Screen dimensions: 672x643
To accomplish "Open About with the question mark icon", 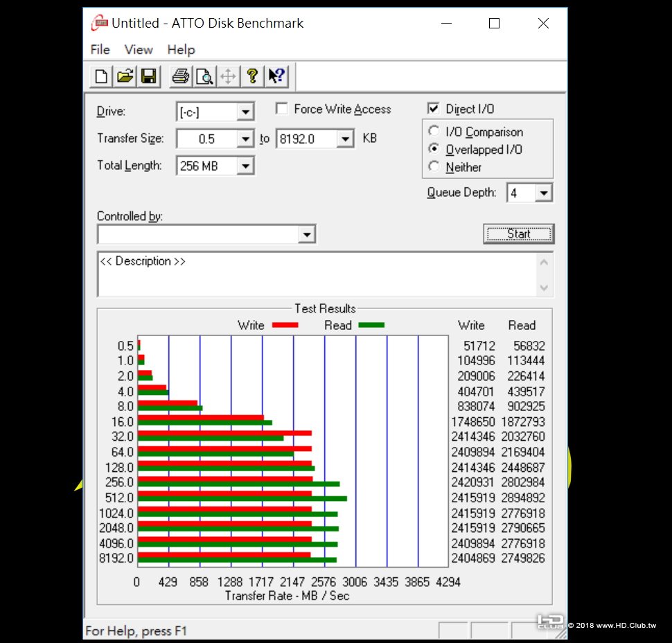I will tap(252, 77).
